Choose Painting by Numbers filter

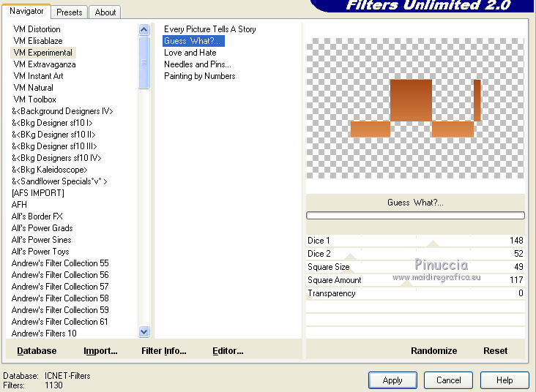tap(200, 76)
